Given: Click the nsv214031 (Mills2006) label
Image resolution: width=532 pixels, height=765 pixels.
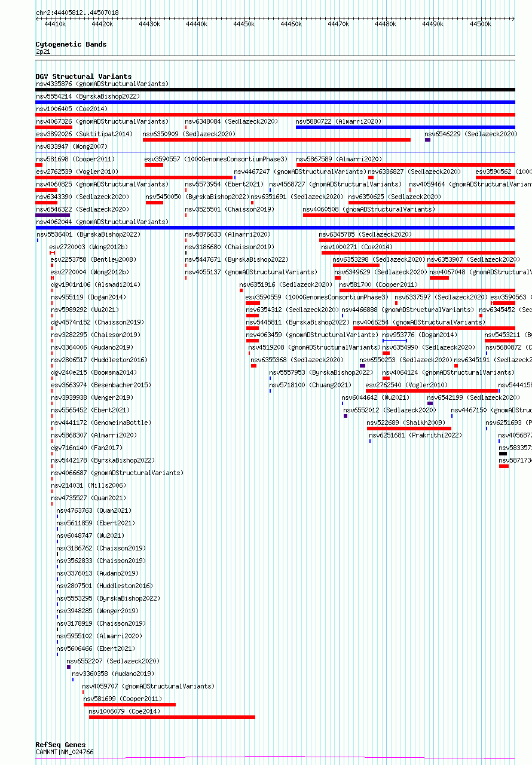Looking at the screenshot, I should 88,485.
